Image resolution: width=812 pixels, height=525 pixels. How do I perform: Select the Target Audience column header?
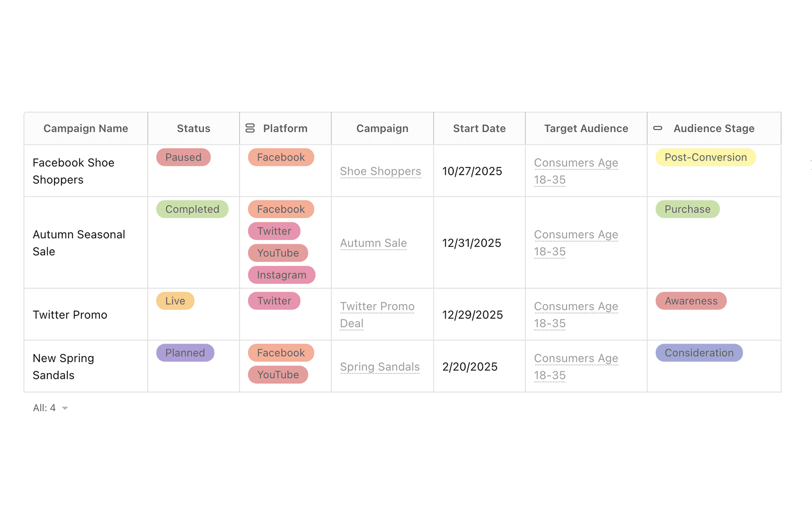tap(586, 128)
